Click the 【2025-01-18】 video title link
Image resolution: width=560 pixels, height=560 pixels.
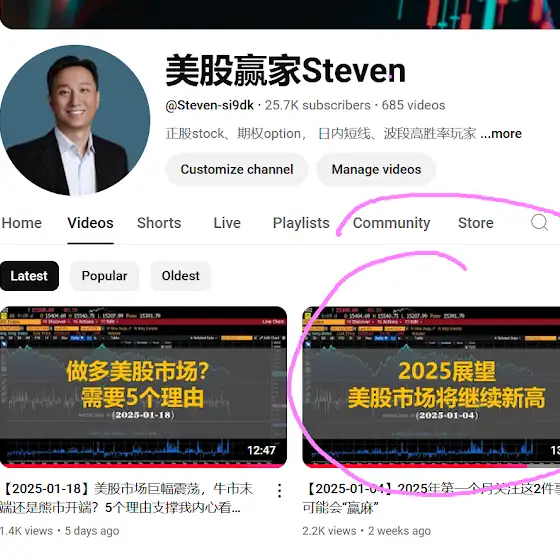126,498
